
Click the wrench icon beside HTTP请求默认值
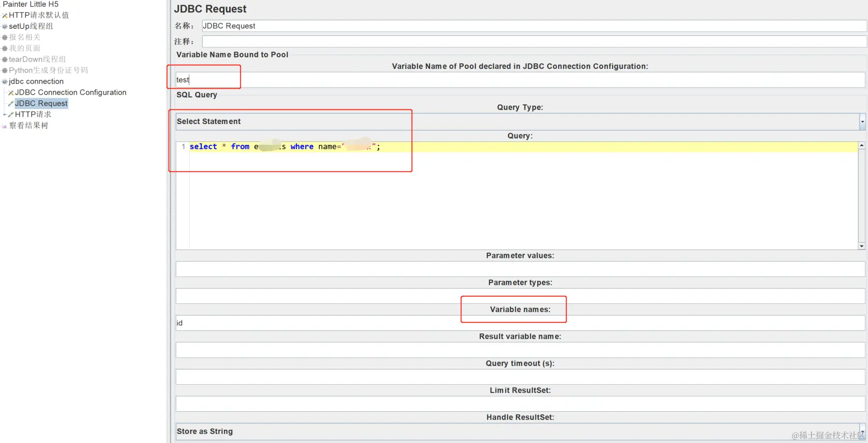pos(5,16)
